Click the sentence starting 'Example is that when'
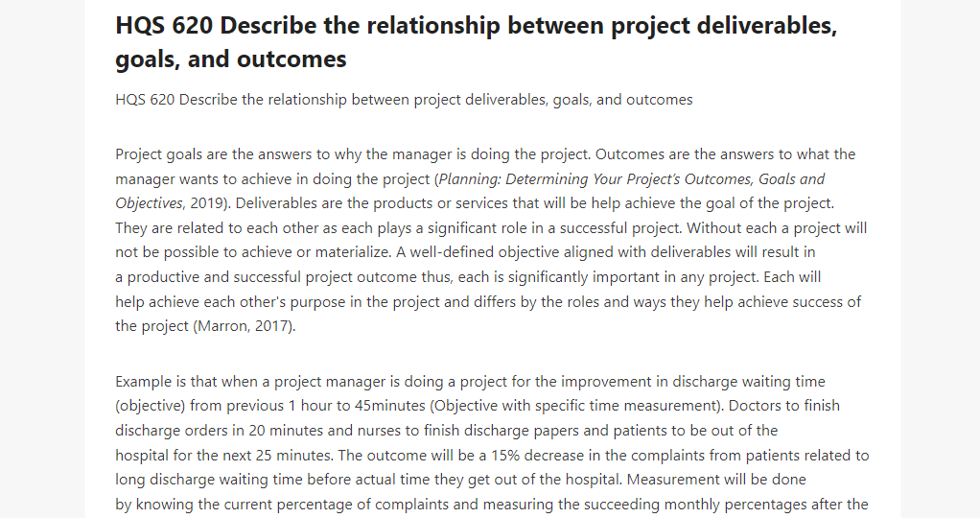The width and height of the screenshot is (980, 518). [x=470, y=382]
